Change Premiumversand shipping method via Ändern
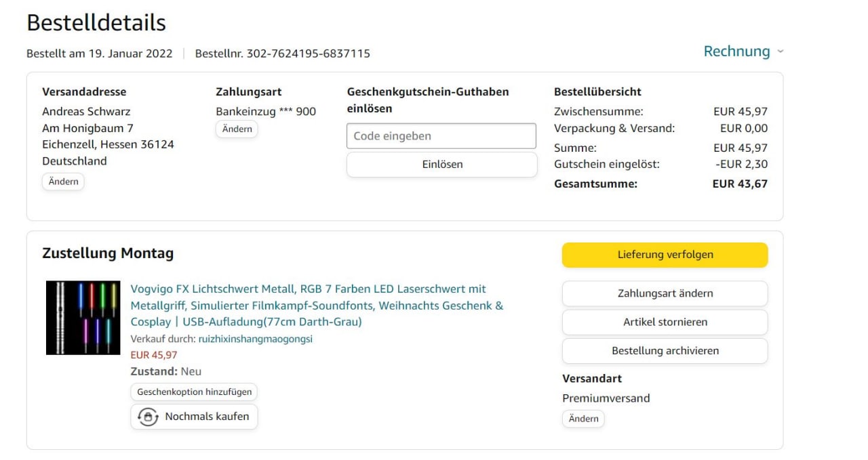Image resolution: width=868 pixels, height=460 pixels. tap(583, 419)
